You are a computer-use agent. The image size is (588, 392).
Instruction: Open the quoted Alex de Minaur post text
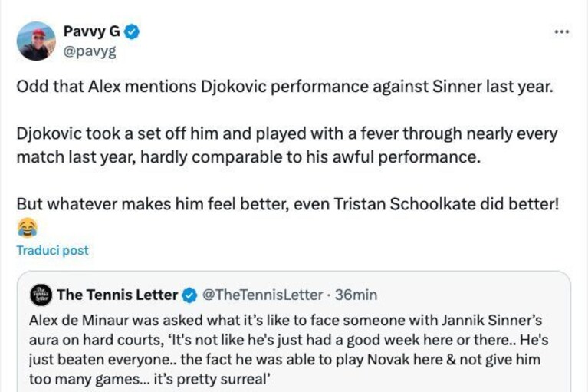(289, 350)
